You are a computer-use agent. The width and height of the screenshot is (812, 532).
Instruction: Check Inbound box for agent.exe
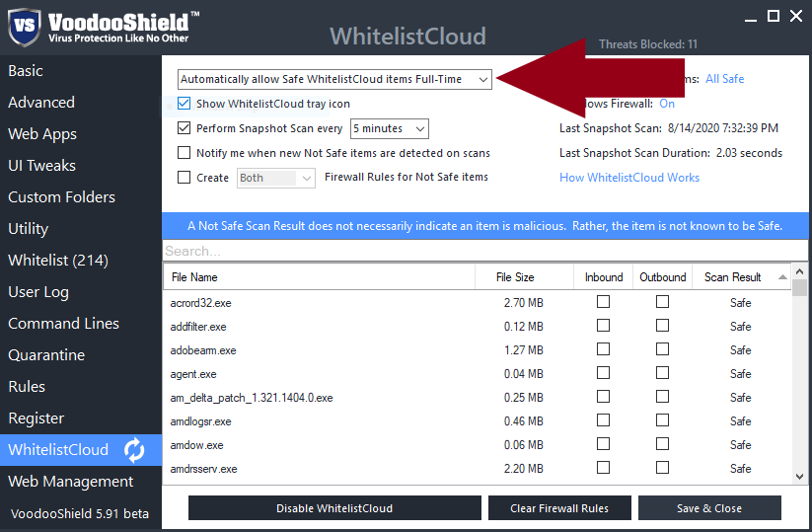click(603, 373)
